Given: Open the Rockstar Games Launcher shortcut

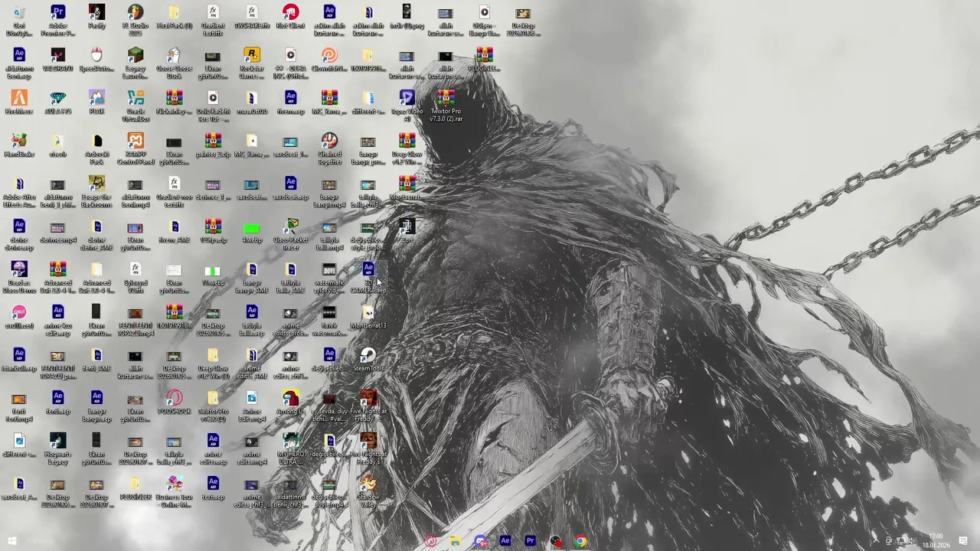Looking at the screenshot, I should tap(252, 64).
